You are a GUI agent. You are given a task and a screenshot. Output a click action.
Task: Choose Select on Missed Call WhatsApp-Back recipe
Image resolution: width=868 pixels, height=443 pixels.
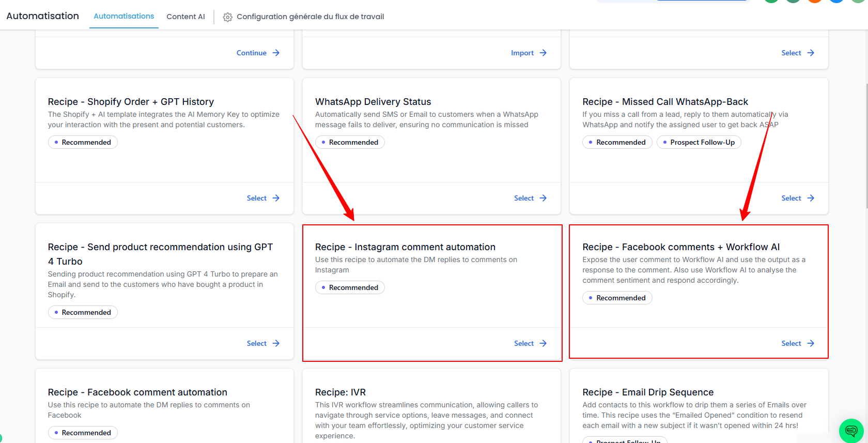[x=798, y=198]
